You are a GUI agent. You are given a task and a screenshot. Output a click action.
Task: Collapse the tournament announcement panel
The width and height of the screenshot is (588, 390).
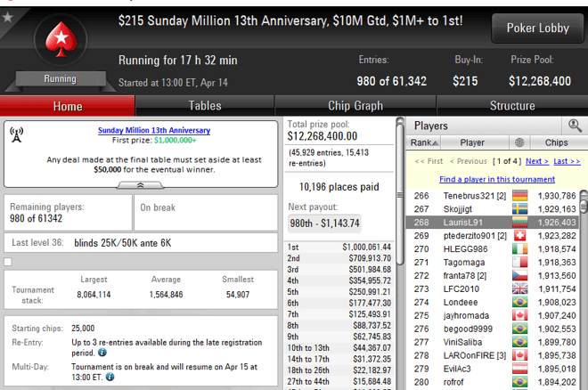pos(140,185)
